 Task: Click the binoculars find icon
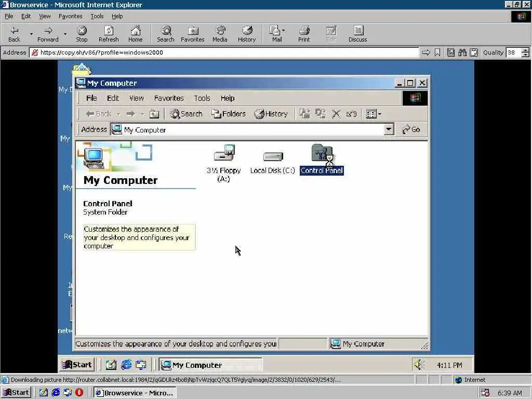click(x=462, y=52)
